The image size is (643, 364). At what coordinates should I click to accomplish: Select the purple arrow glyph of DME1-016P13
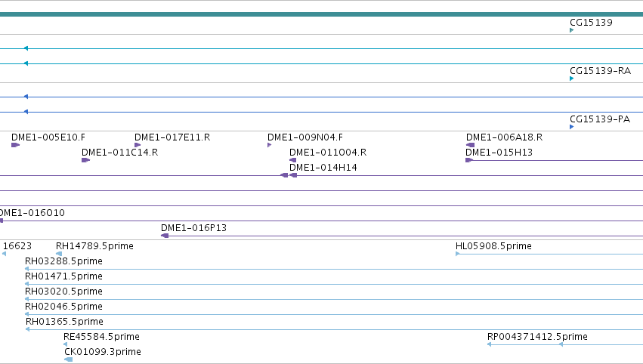pos(165,236)
